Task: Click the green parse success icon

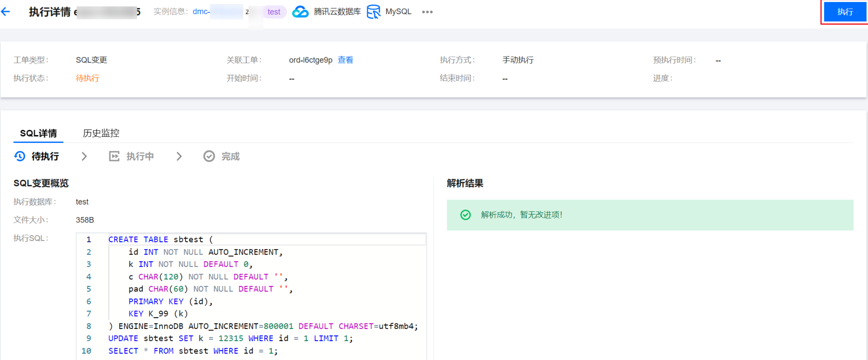Action: 465,215
